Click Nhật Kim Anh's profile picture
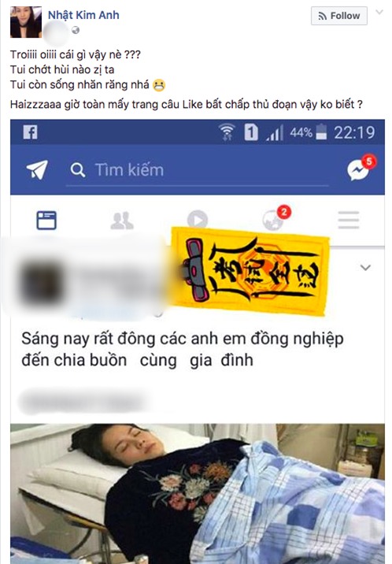Image resolution: width=392 pixels, height=564 pixels. click(26, 22)
